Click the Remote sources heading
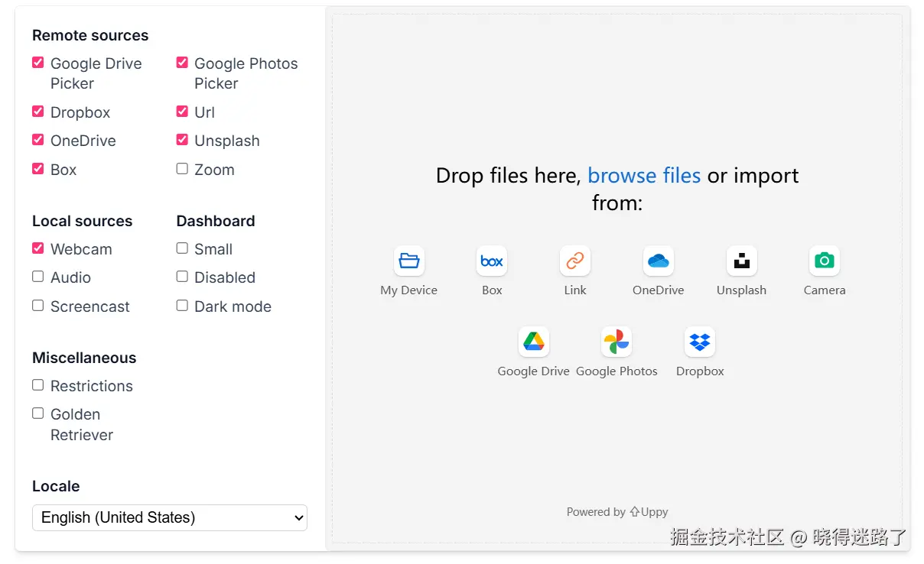This screenshot has width=924, height=564. 90,35
